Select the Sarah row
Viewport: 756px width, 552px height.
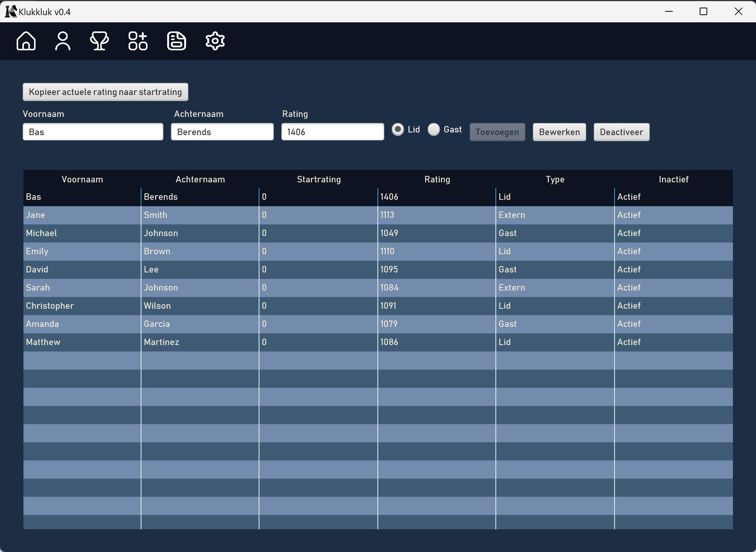pos(378,288)
